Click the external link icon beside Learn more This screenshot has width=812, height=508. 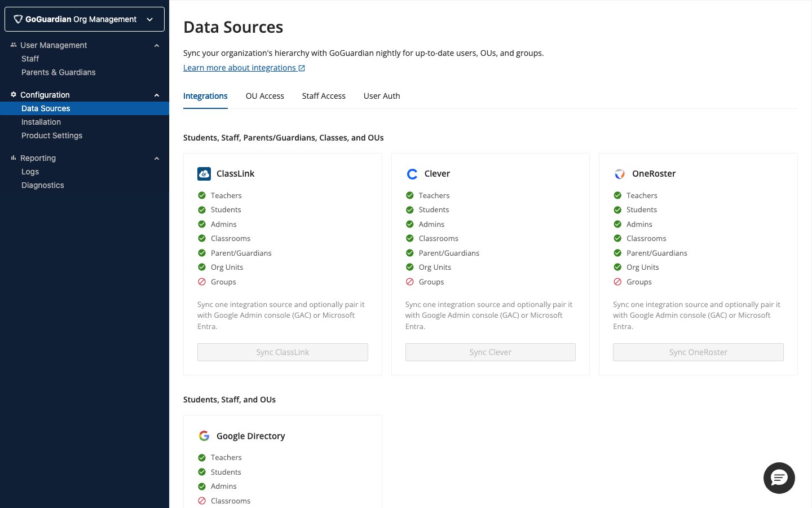point(302,68)
